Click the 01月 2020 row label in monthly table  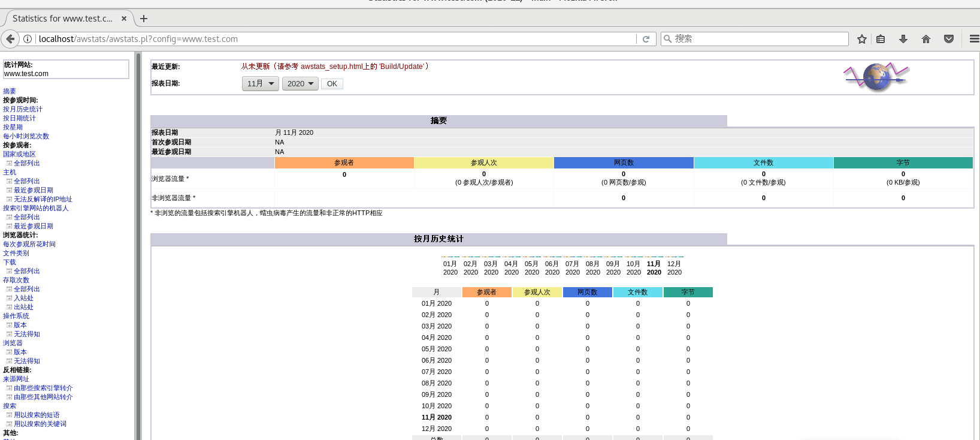(437, 303)
